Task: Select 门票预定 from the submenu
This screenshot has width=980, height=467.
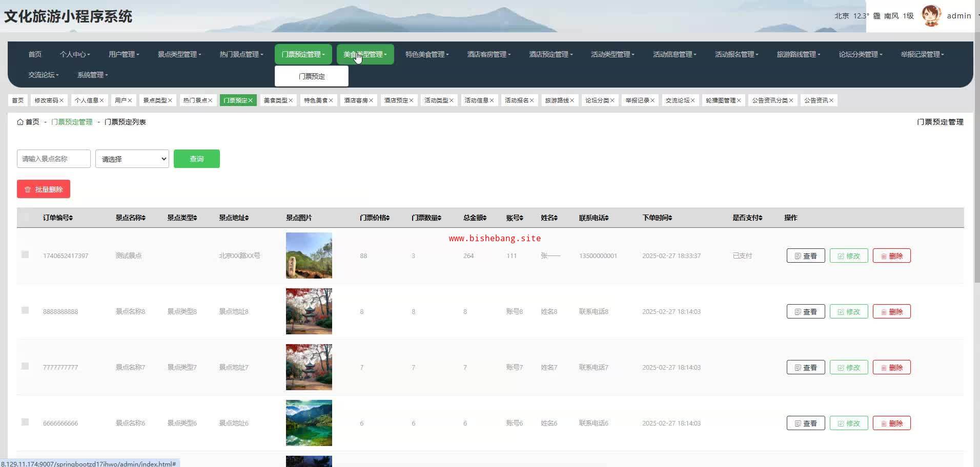Action: tap(312, 76)
